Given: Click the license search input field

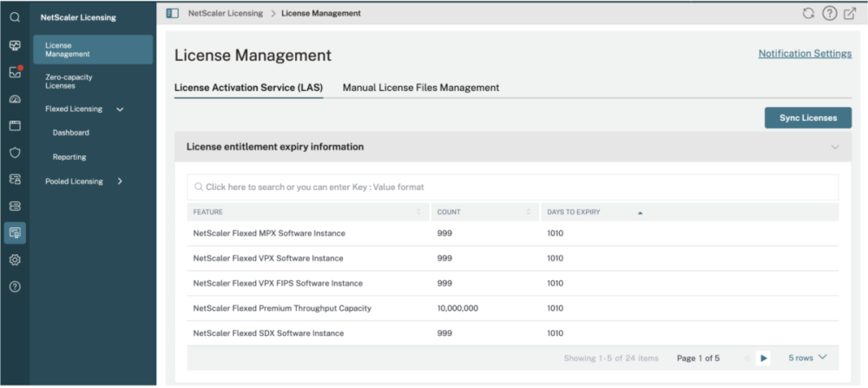Looking at the screenshot, I should coord(513,187).
